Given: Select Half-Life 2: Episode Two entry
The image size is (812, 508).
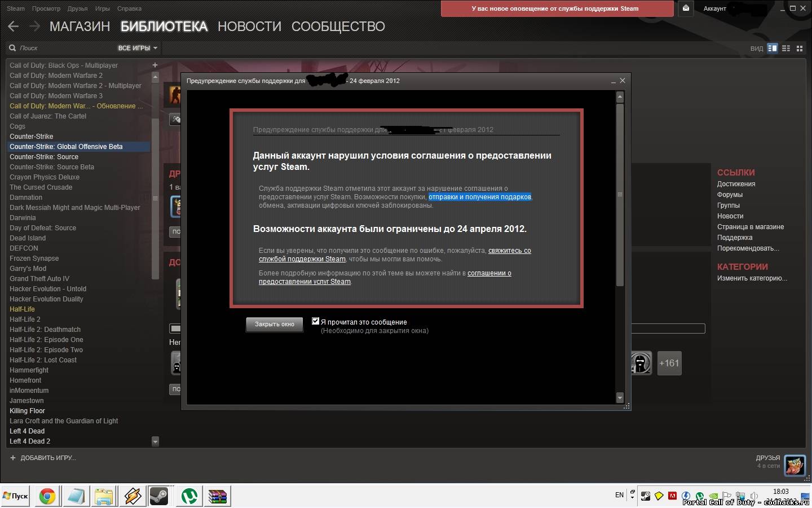Looking at the screenshot, I should pyautogui.click(x=46, y=349).
